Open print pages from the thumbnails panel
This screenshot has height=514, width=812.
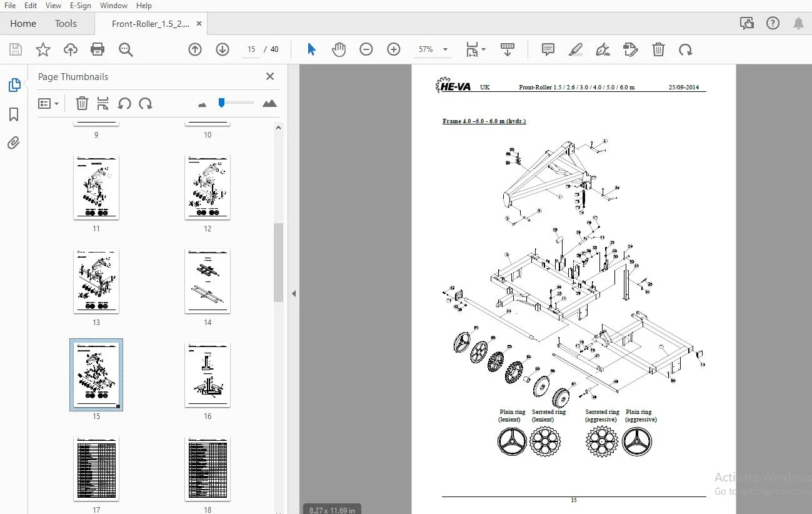pyautogui.click(x=103, y=103)
